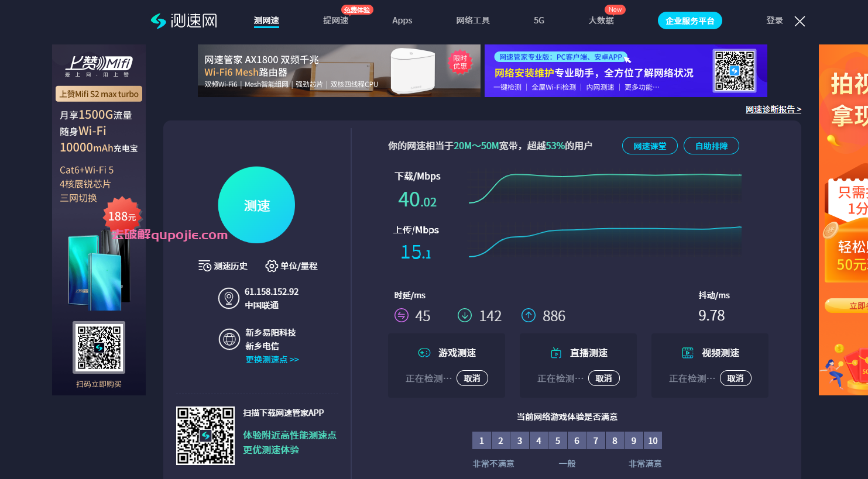Click the 网速管家APP download QR code
Screen dimensions: 868x479
pyautogui.click(x=205, y=436)
